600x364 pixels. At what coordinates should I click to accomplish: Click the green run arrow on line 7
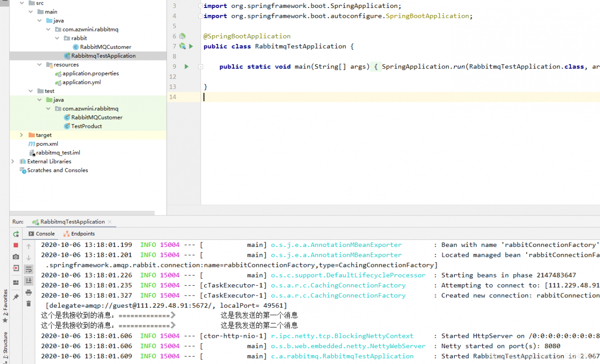pyautogui.click(x=191, y=46)
